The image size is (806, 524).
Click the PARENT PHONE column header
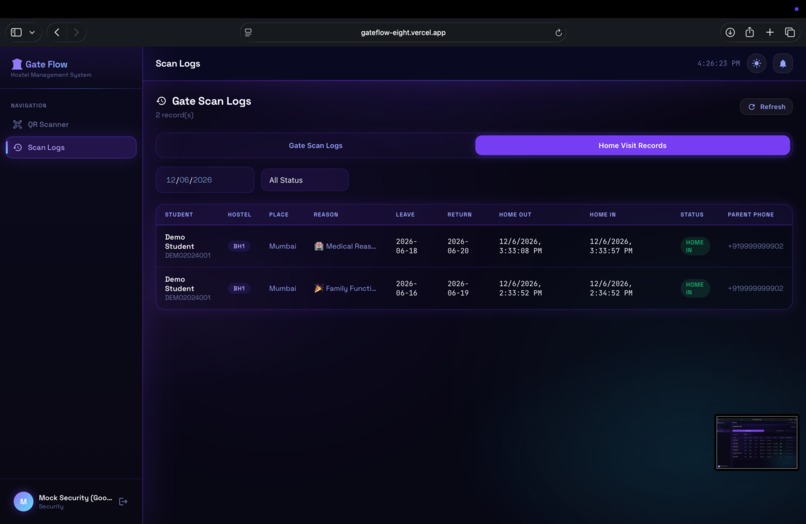750,214
